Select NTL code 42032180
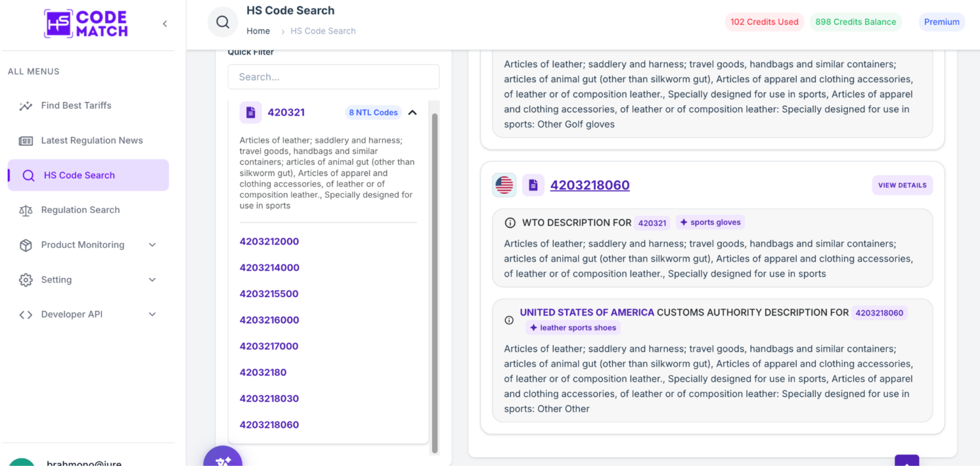The width and height of the screenshot is (980, 466). (x=263, y=372)
